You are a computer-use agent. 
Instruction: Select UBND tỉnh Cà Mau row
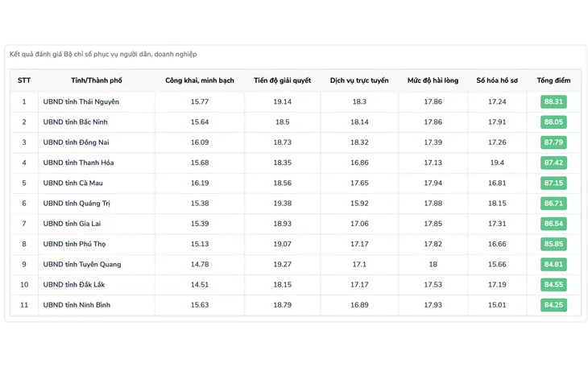[73, 183]
